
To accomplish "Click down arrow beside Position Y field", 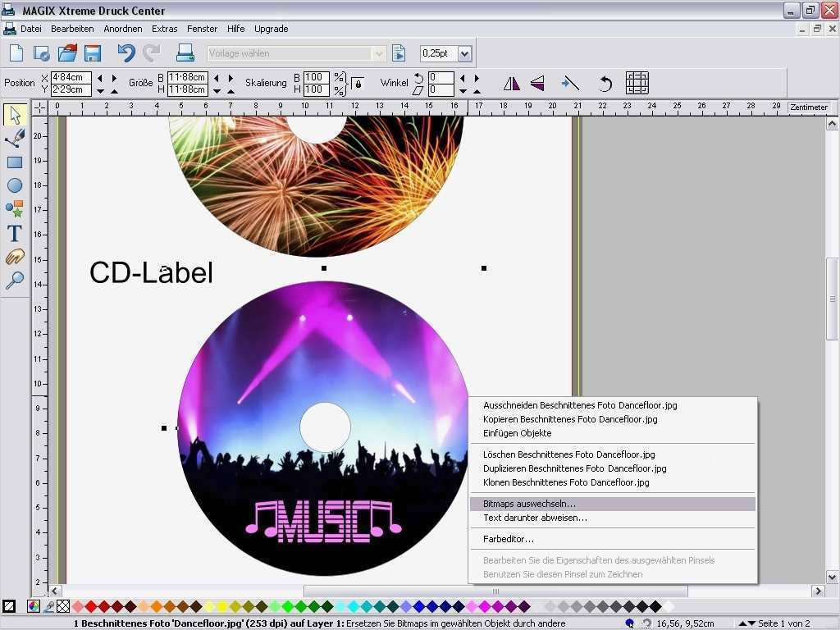I will [99, 91].
